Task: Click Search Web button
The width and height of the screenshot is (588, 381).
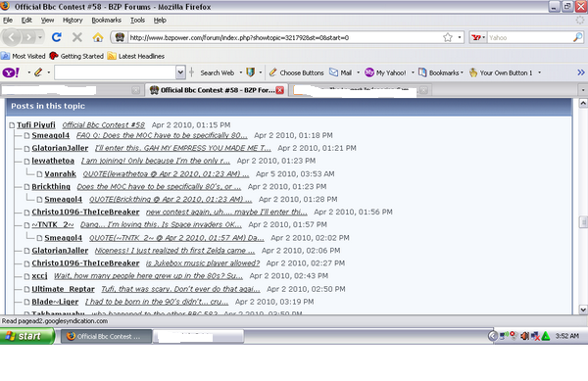Action: [x=218, y=72]
